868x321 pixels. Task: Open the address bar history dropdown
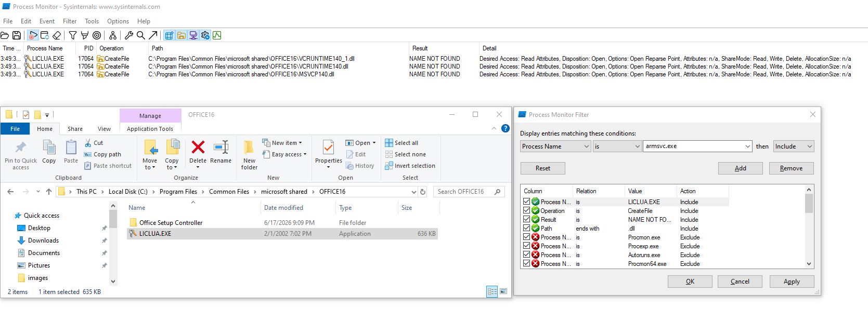[x=414, y=192]
